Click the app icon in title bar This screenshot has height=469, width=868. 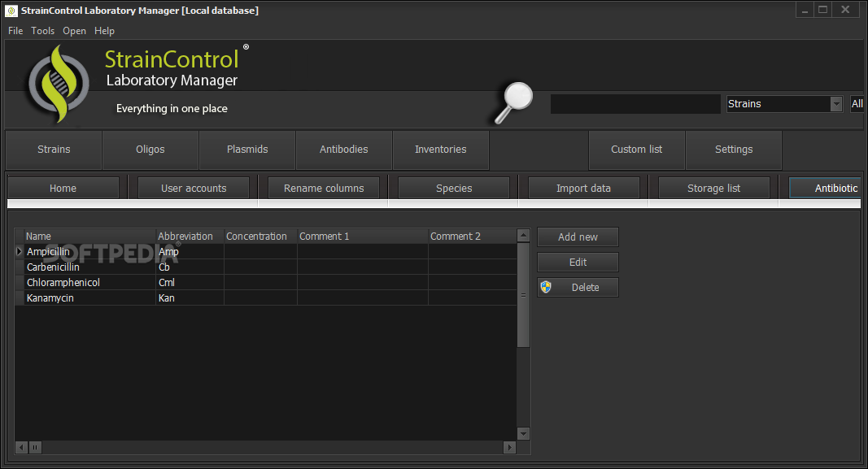coord(11,11)
